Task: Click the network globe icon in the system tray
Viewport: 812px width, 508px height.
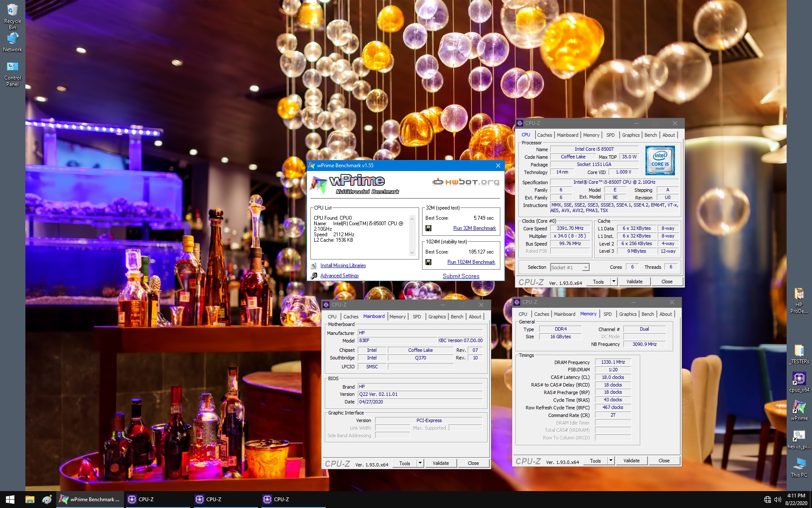Action: (768, 500)
